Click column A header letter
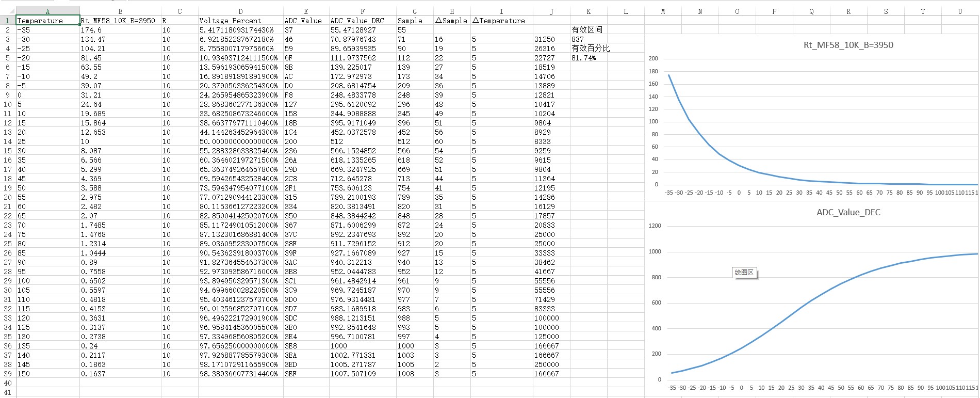 pyautogui.click(x=48, y=11)
